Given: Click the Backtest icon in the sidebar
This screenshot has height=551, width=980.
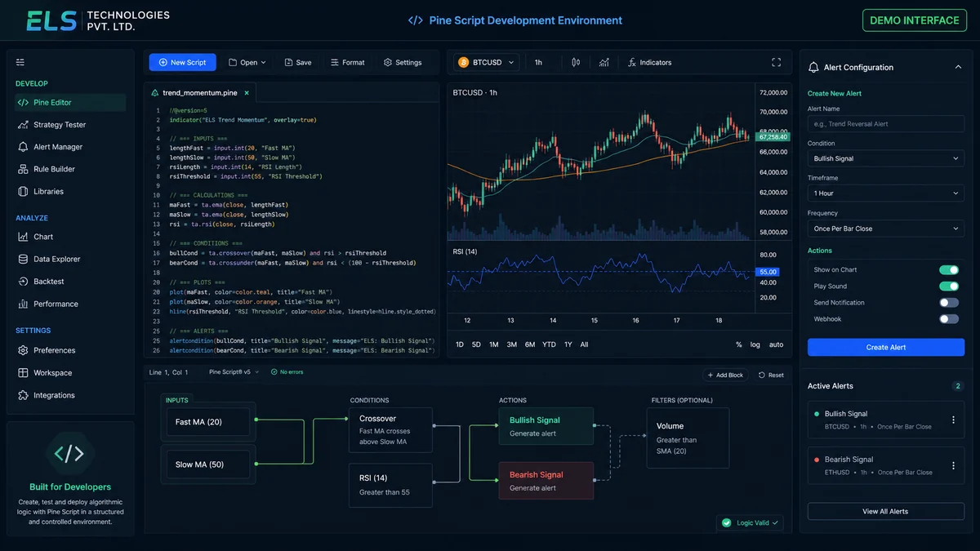Looking at the screenshot, I should click(24, 281).
